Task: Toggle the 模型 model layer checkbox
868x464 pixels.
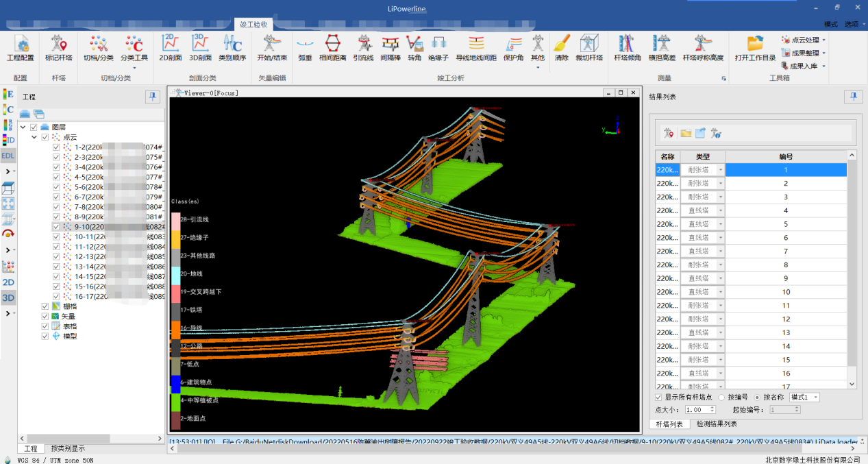Action: click(45, 336)
